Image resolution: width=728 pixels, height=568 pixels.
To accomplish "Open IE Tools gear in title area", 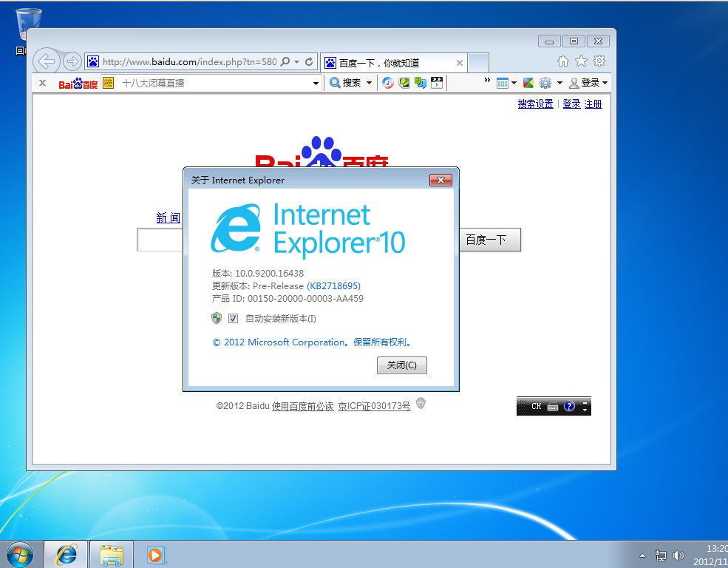I will (599, 61).
